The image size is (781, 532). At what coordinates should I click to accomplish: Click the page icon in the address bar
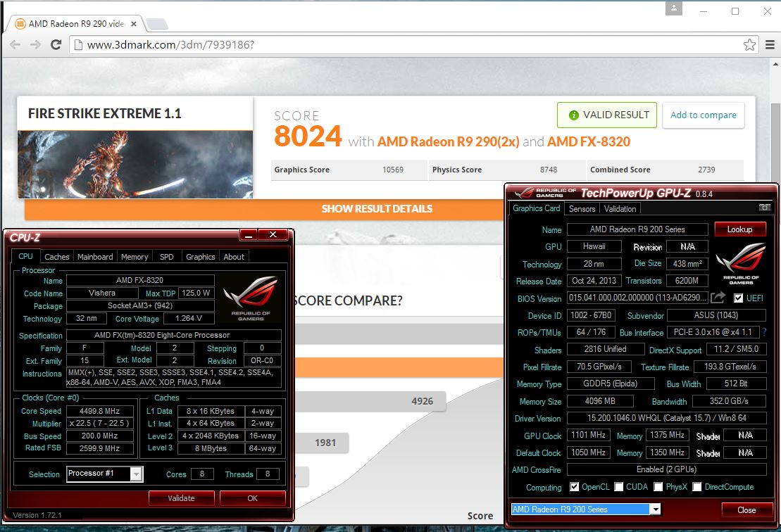point(77,45)
